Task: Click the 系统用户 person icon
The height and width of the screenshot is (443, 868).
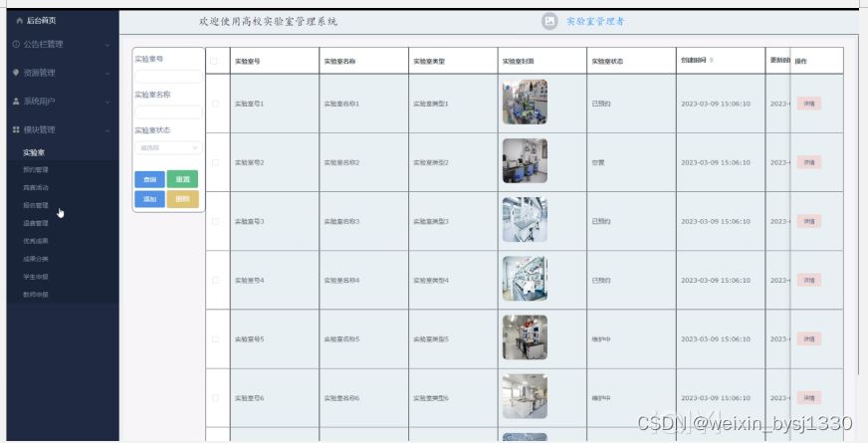Action: tap(16, 102)
